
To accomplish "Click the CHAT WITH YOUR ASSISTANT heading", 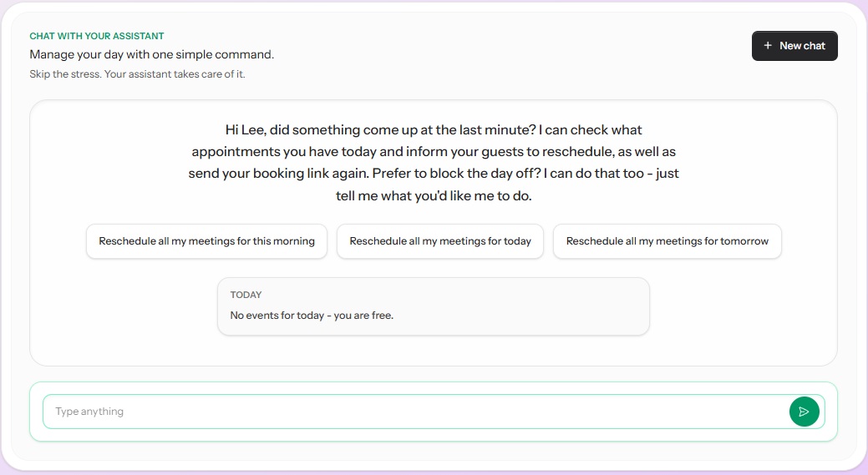I will (97, 36).
